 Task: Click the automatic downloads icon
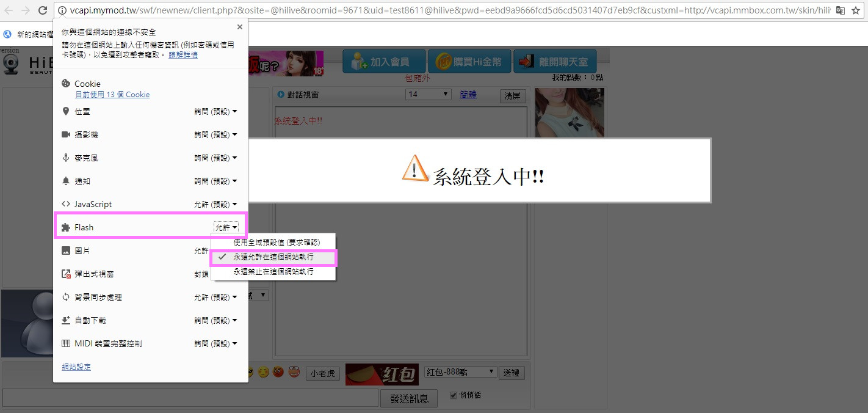pyautogui.click(x=66, y=320)
